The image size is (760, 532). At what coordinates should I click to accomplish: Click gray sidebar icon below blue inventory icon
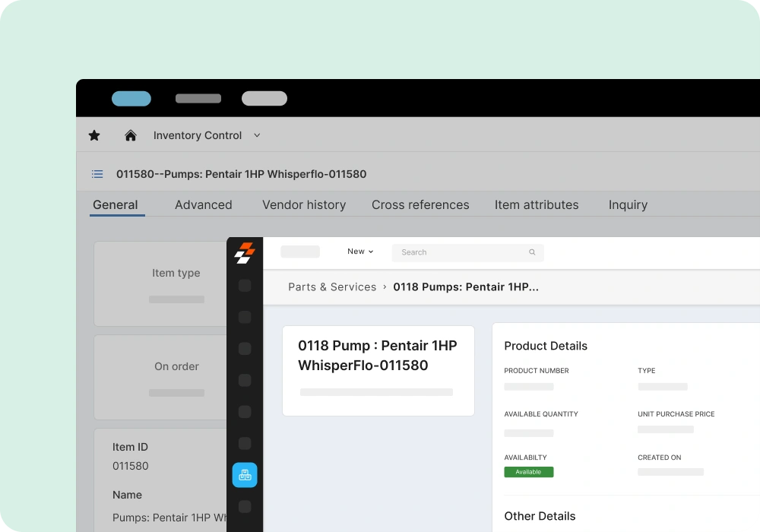click(x=245, y=506)
